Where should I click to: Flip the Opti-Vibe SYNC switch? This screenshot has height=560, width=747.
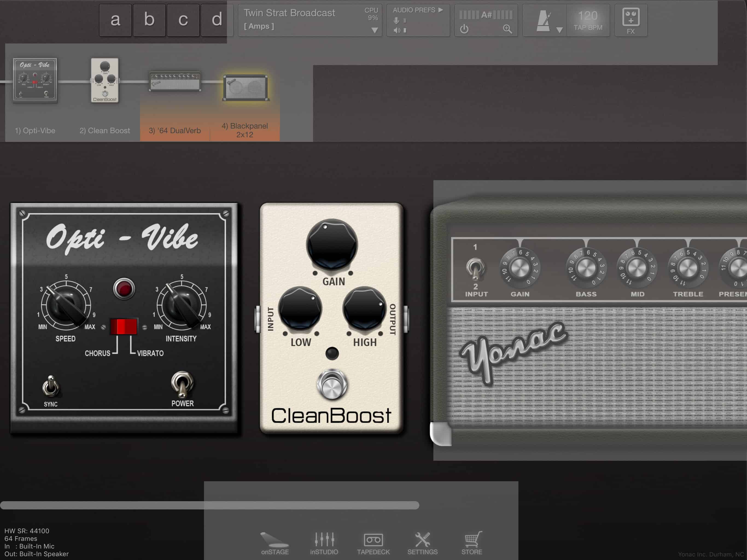[x=51, y=386]
